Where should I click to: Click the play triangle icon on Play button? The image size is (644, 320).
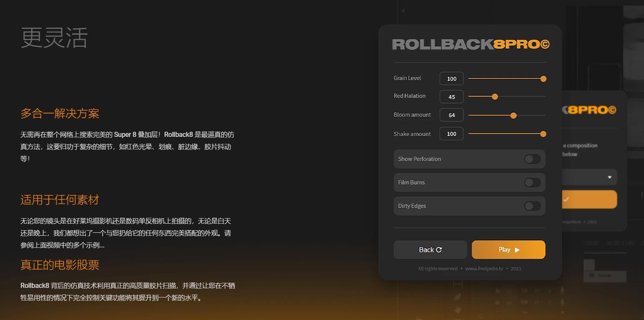click(517, 250)
